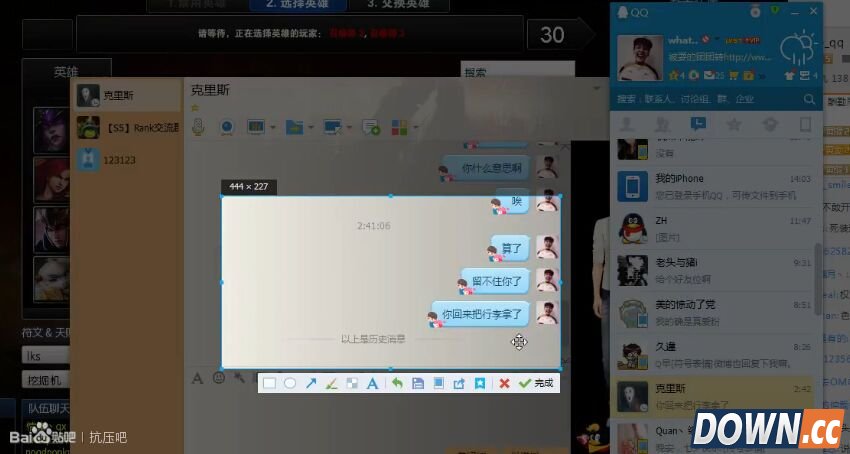Click the 你回来把行李拿了 message bubble
Image resolution: width=850 pixels, height=454 pixels.
(x=479, y=314)
